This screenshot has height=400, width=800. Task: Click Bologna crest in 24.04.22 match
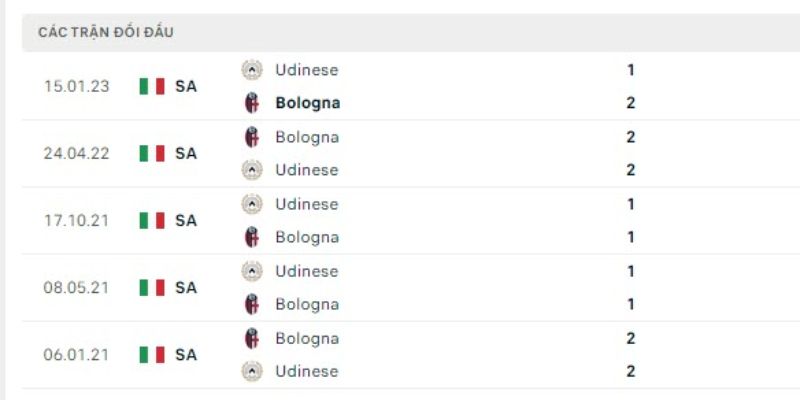click(252, 137)
